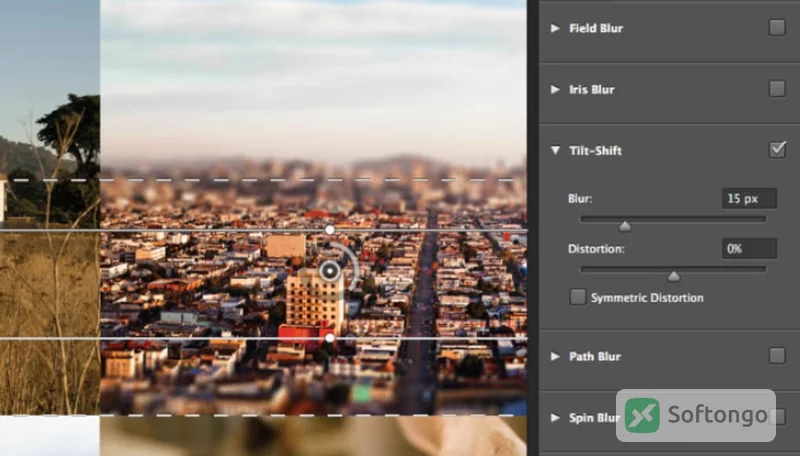Uncheck the Tilt-Shift checkbox
The image size is (800, 456).
pos(777,149)
